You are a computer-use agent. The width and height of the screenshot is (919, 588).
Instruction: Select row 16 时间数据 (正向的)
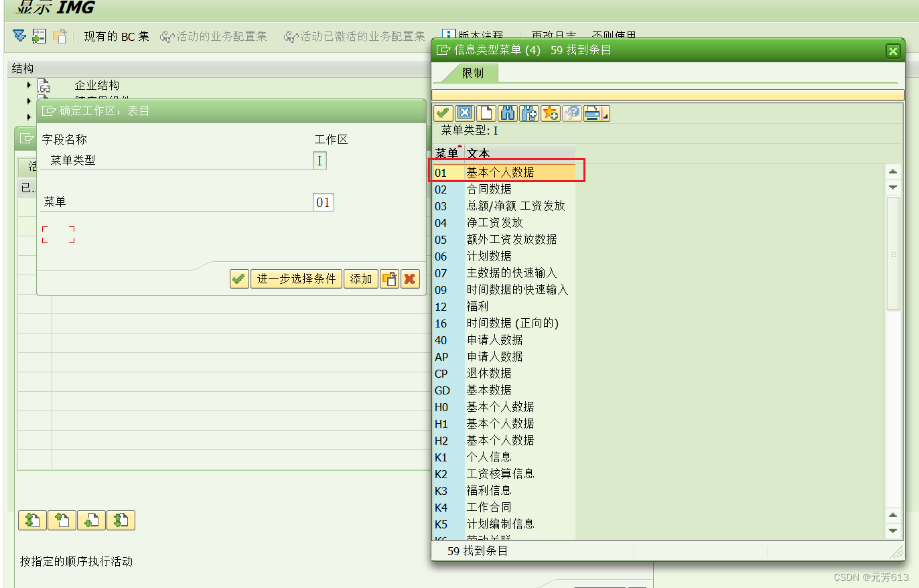point(504,323)
